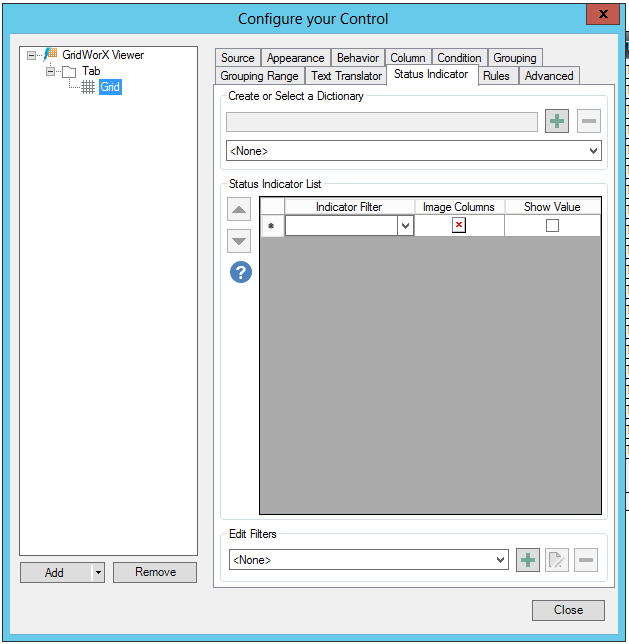Open help with the question mark icon
This screenshot has height=644, width=629.
[x=240, y=272]
